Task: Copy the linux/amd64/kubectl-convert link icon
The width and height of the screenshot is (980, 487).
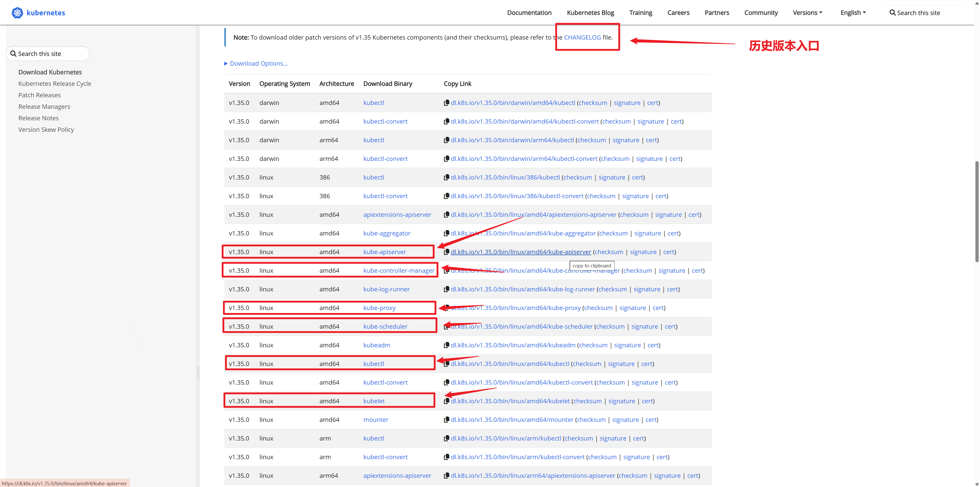Action: (x=446, y=383)
